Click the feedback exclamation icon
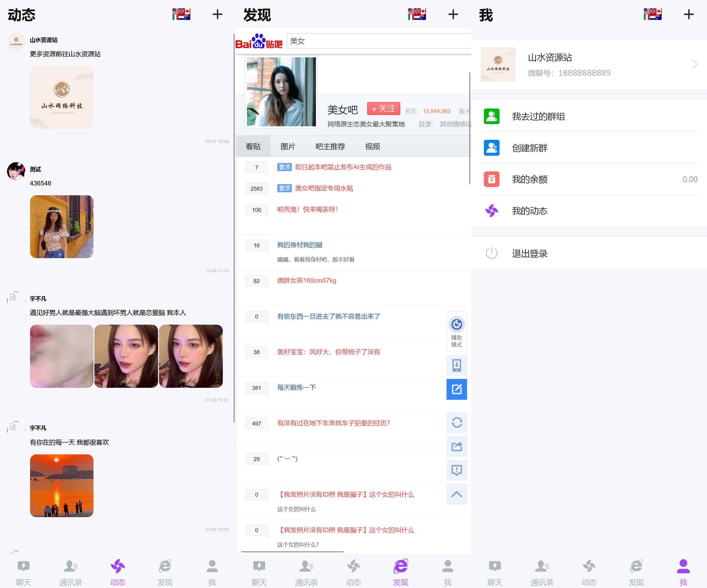The width and height of the screenshot is (707, 588). pyautogui.click(x=457, y=470)
